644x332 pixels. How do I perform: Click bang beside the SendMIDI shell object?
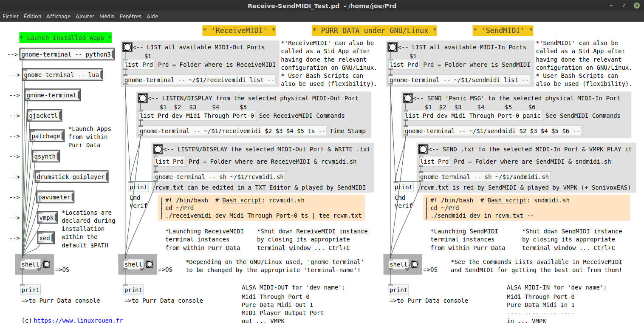click(x=415, y=264)
